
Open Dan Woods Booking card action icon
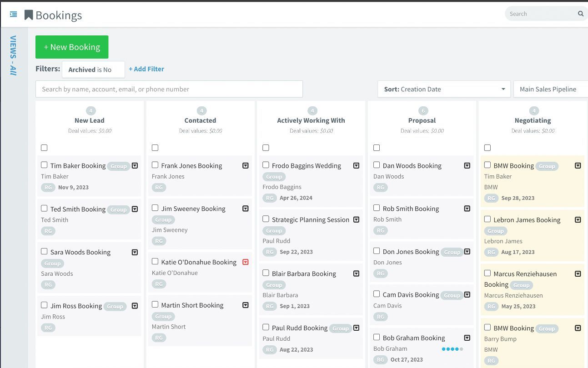click(467, 166)
